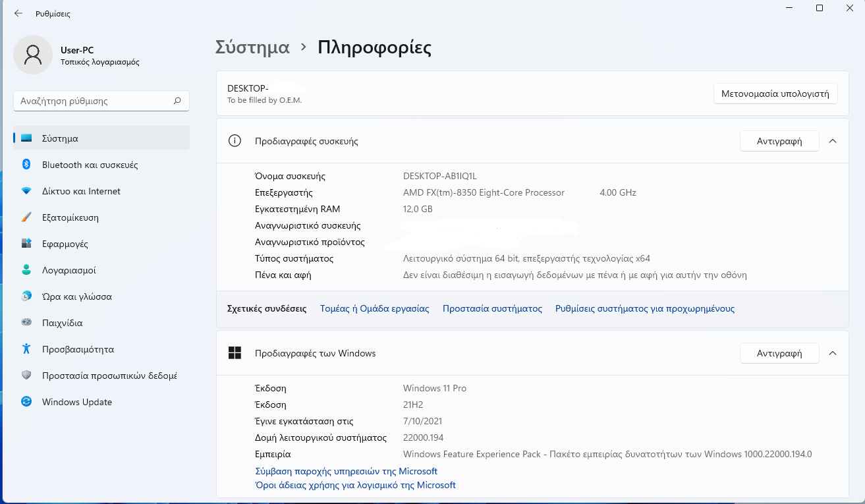Click the Δίκτυο και Internet wifi icon
The width and height of the screenshot is (865, 504).
[26, 191]
